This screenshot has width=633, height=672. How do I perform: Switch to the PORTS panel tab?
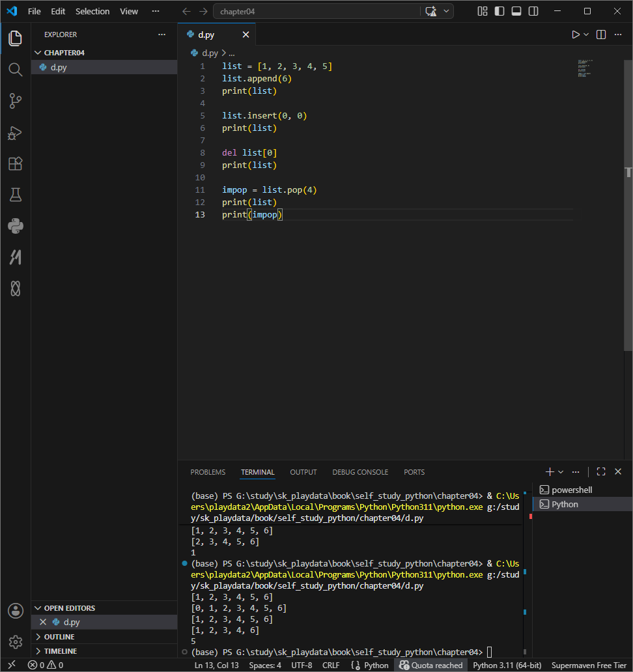(414, 472)
